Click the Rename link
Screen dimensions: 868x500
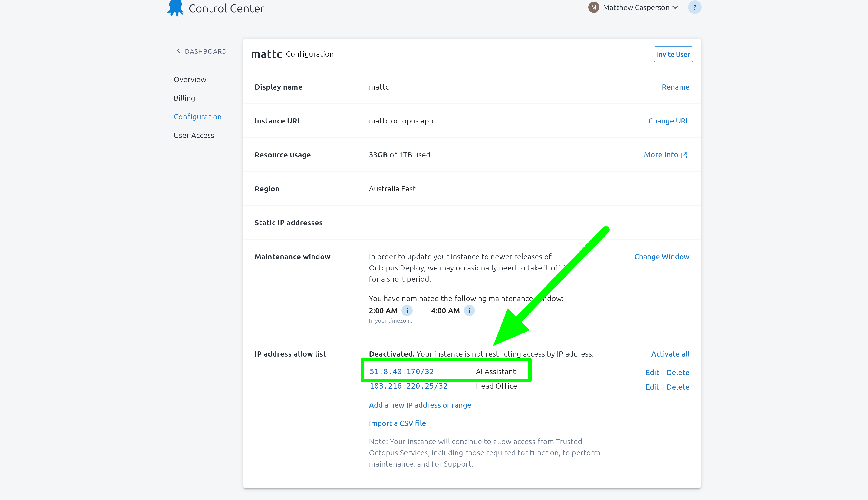[x=675, y=87]
